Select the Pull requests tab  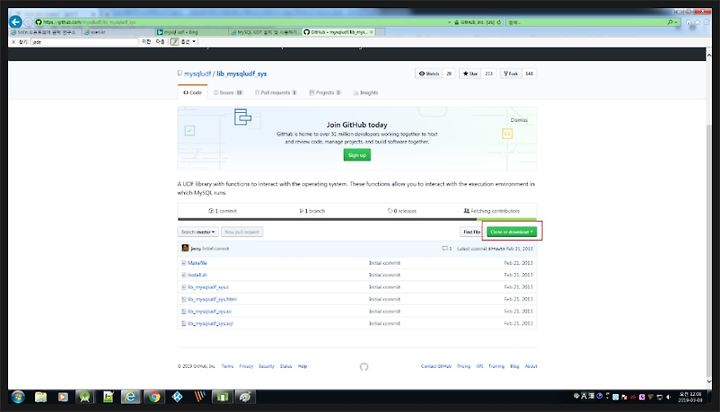(x=276, y=92)
